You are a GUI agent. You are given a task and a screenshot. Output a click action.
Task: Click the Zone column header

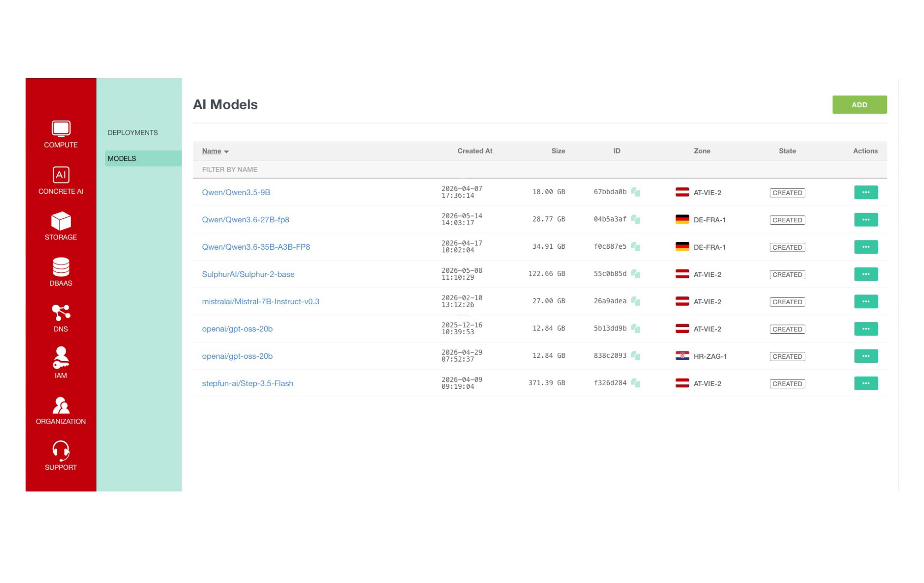[x=702, y=151]
